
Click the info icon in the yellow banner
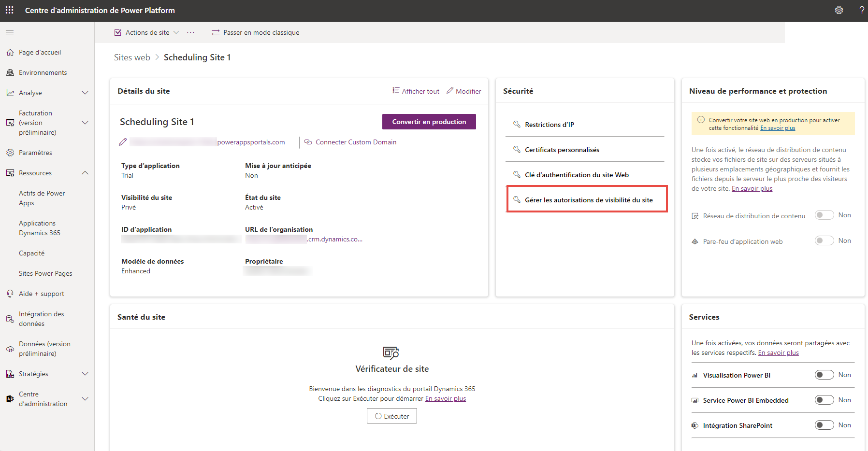pos(701,120)
